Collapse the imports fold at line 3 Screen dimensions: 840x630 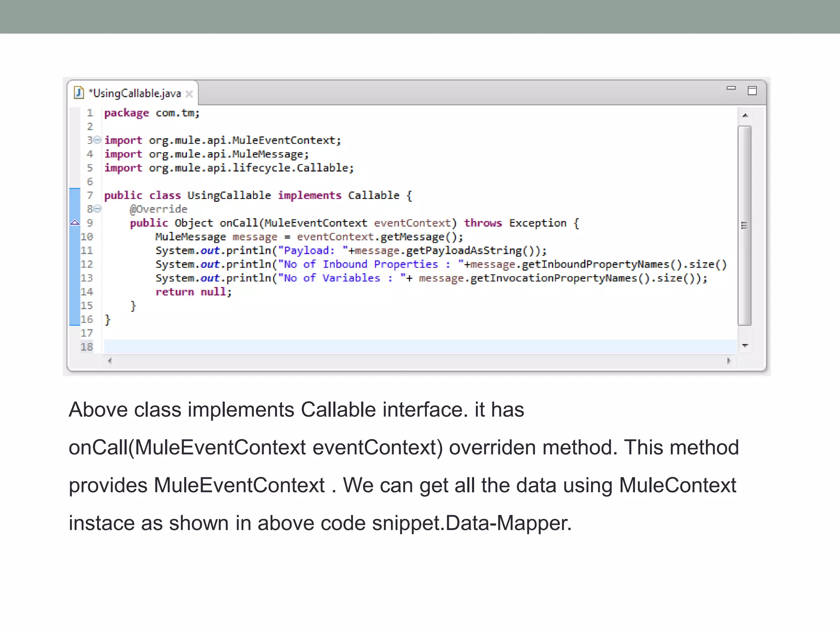pyautogui.click(x=97, y=140)
